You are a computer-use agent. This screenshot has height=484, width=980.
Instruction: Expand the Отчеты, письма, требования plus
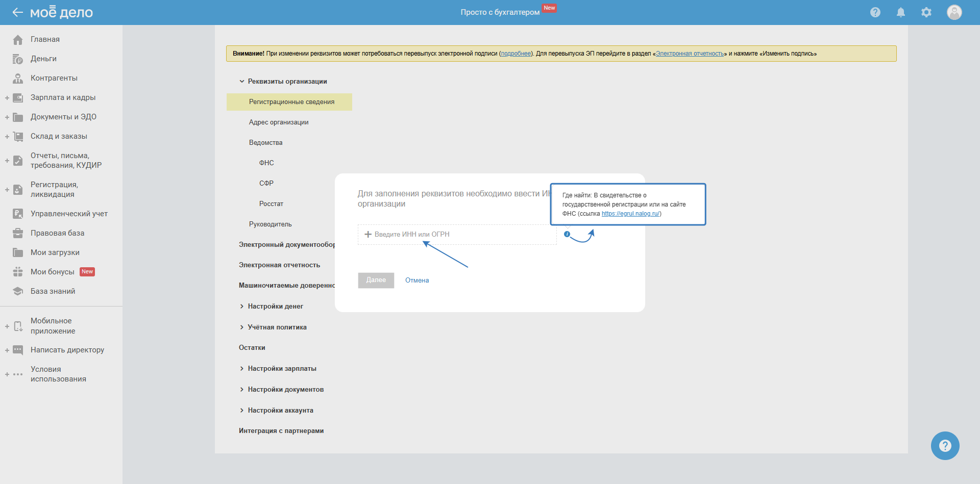pyautogui.click(x=7, y=161)
